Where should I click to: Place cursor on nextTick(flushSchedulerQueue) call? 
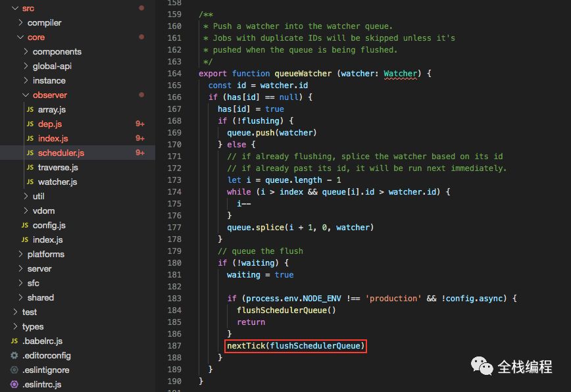point(296,345)
